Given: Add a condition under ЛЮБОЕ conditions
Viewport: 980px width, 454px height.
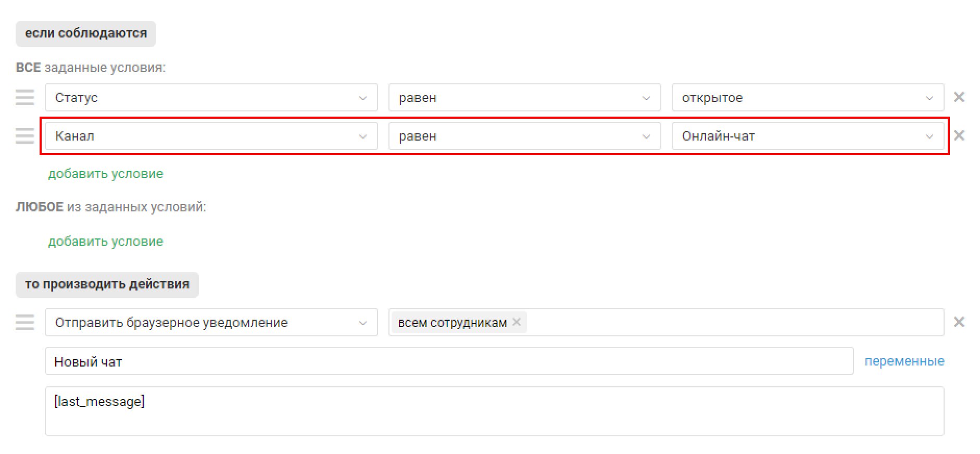Looking at the screenshot, I should [106, 242].
